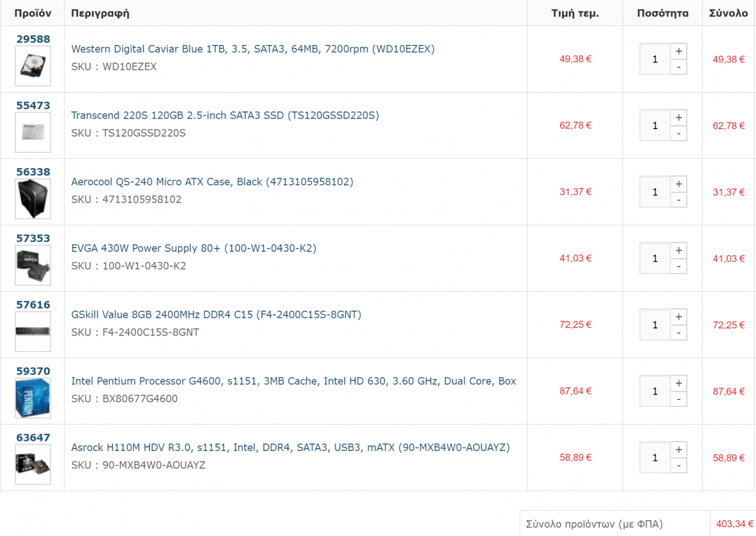
Task: Click row total 58,89 € for Asrock motherboard
Action: click(729, 458)
